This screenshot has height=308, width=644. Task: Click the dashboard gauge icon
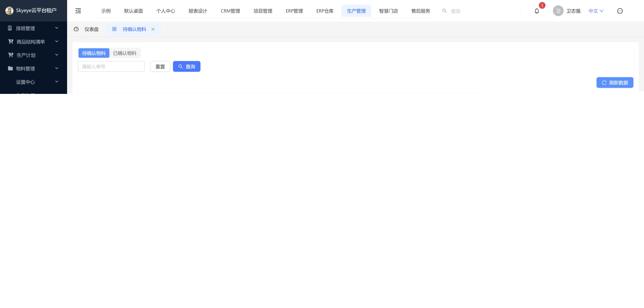point(76,29)
